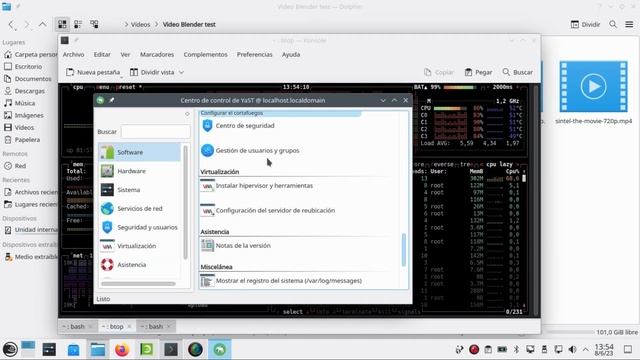The height and width of the screenshot is (360, 640).
Task: Click Nueva pestaña button in Konsole
Action: tap(93, 72)
